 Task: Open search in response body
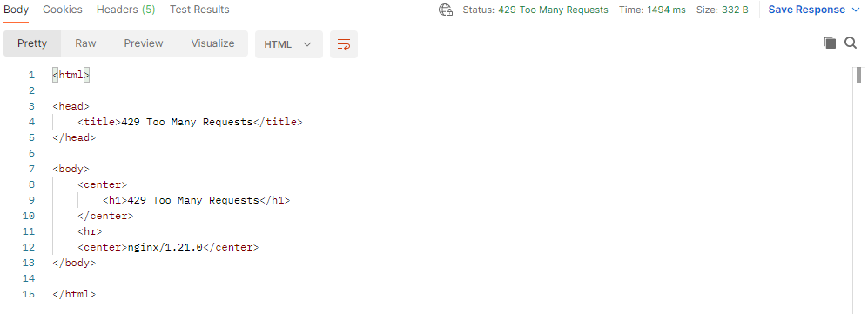pos(851,43)
